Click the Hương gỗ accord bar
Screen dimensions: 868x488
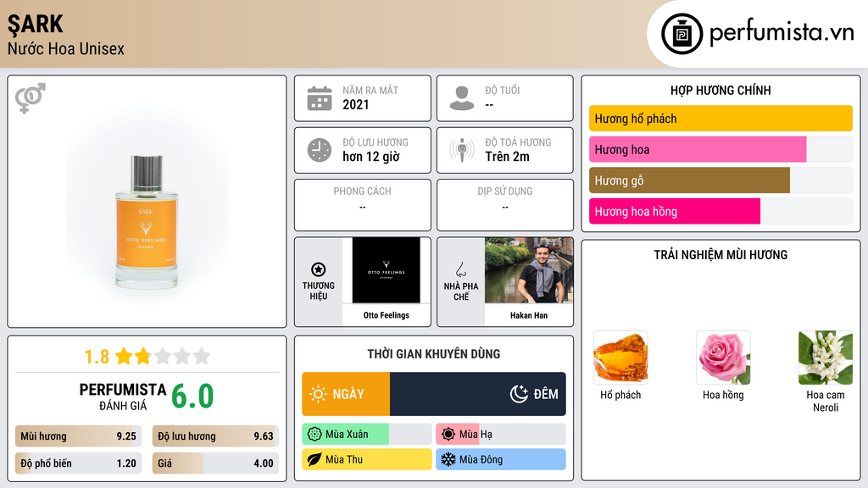coord(721,180)
